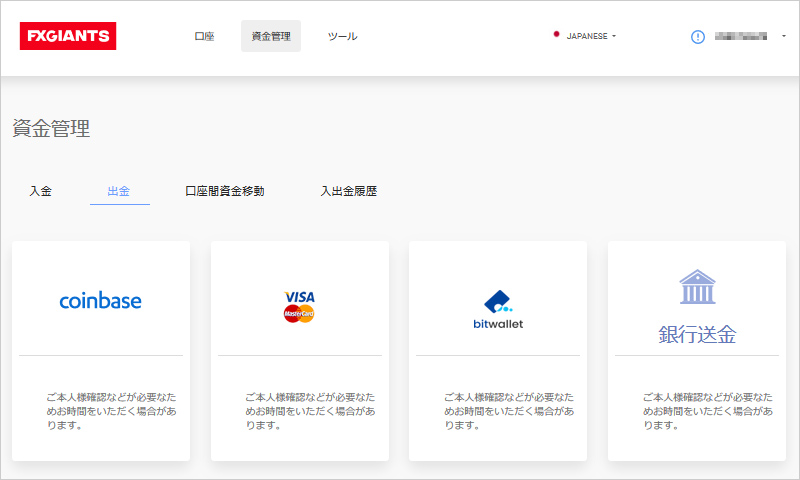Click the bank building icon
This screenshot has height=480, width=800.
(697, 287)
